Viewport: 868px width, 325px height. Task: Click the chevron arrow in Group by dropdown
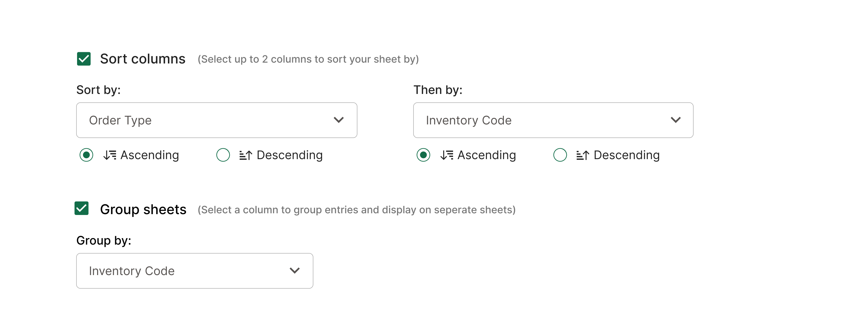[x=295, y=271]
